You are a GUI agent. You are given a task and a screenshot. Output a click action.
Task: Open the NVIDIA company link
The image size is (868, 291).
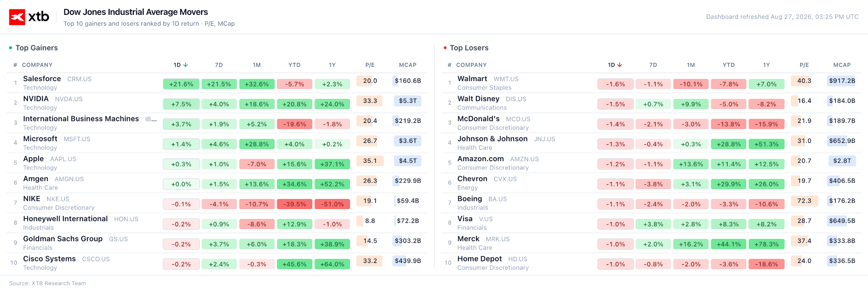pyautogui.click(x=36, y=99)
